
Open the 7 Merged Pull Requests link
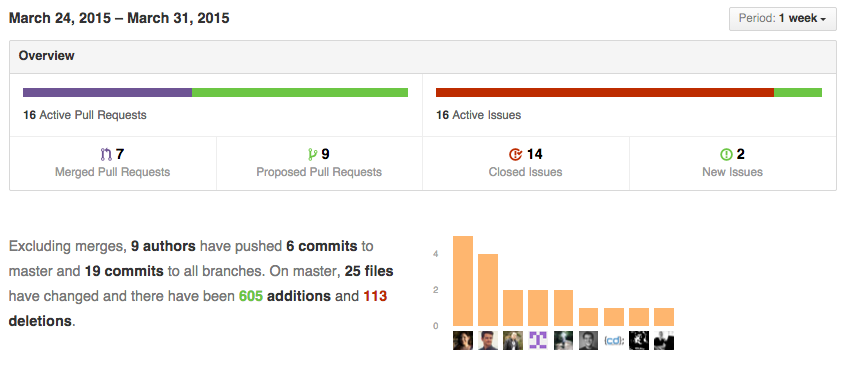(x=113, y=163)
